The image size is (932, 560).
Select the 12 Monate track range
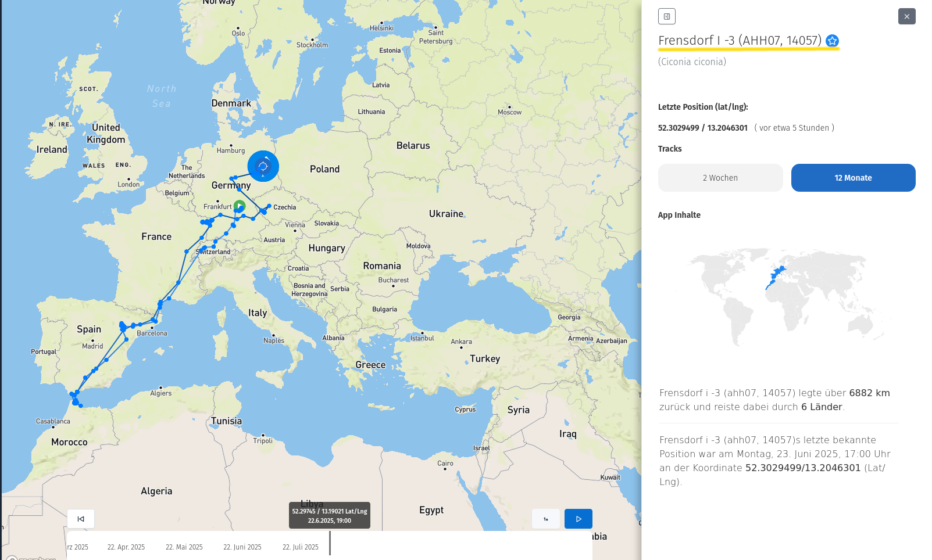point(853,178)
